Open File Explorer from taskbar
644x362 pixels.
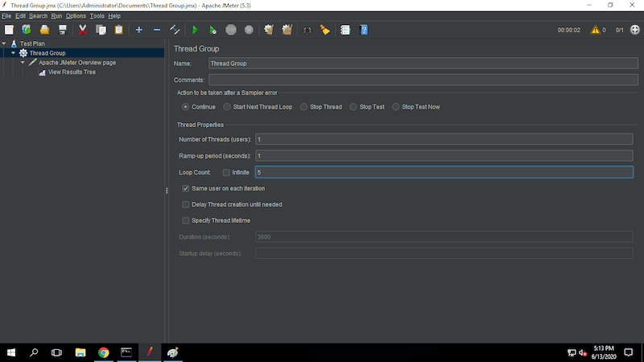pos(80,352)
